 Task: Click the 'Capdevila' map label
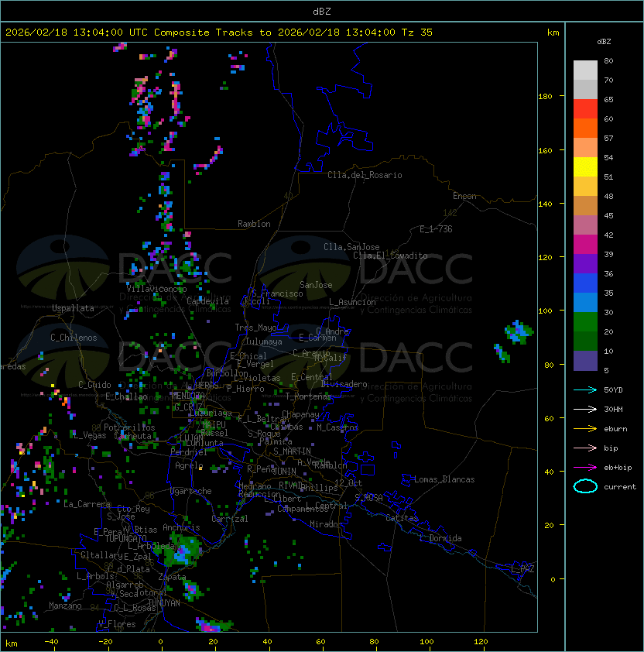207,301
